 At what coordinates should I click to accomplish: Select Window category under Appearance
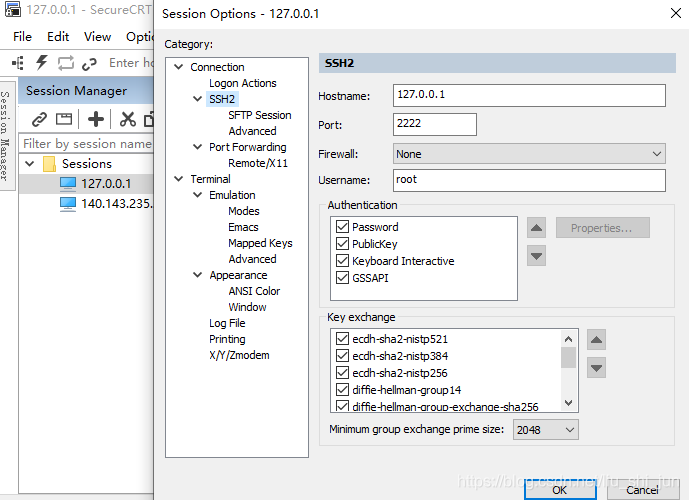pos(247,307)
